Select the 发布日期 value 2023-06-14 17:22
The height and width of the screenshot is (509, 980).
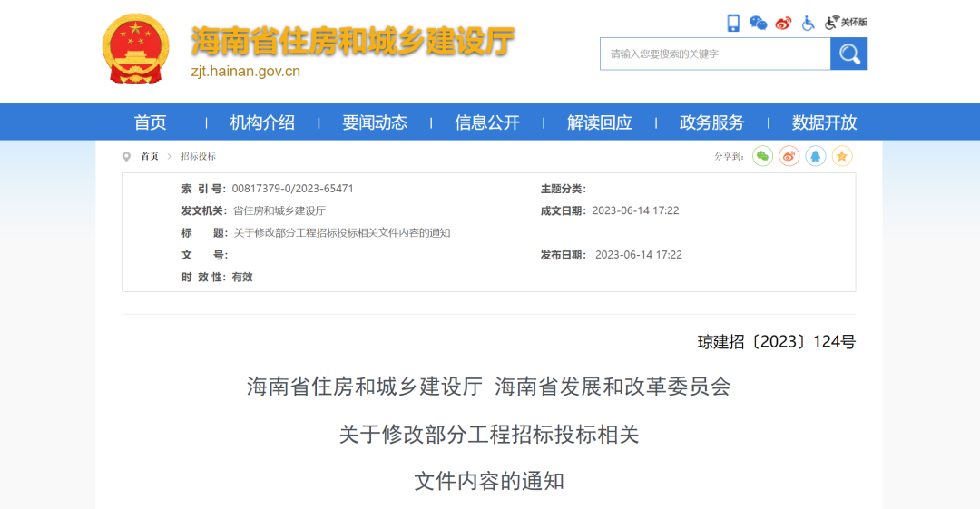[x=638, y=254]
